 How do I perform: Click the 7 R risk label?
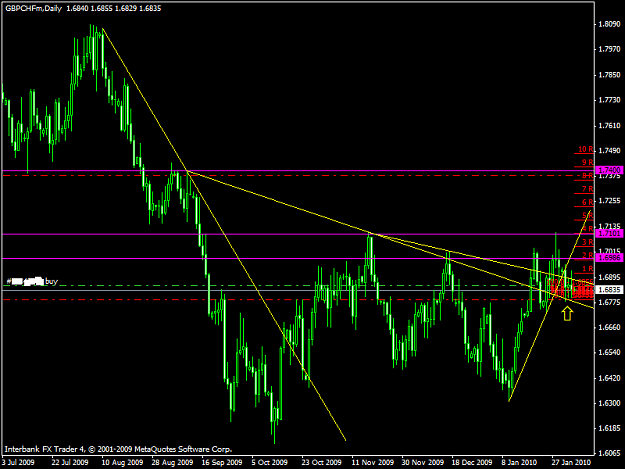[x=588, y=189]
